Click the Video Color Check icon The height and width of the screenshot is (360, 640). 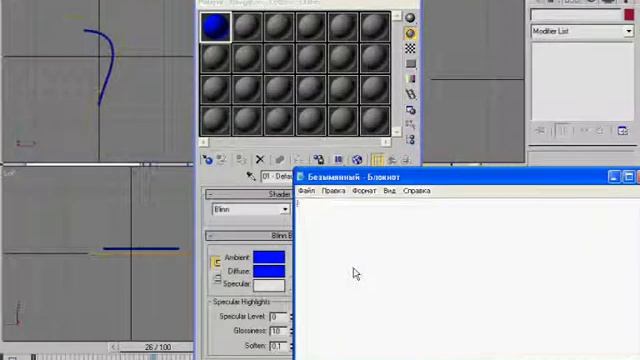(x=410, y=79)
